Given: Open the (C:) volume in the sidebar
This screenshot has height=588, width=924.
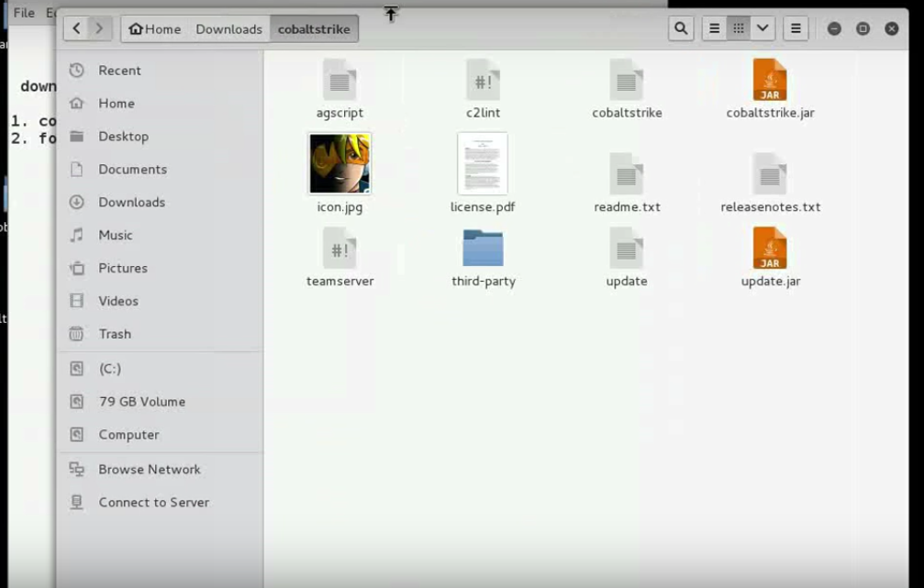Looking at the screenshot, I should [161, 369].
